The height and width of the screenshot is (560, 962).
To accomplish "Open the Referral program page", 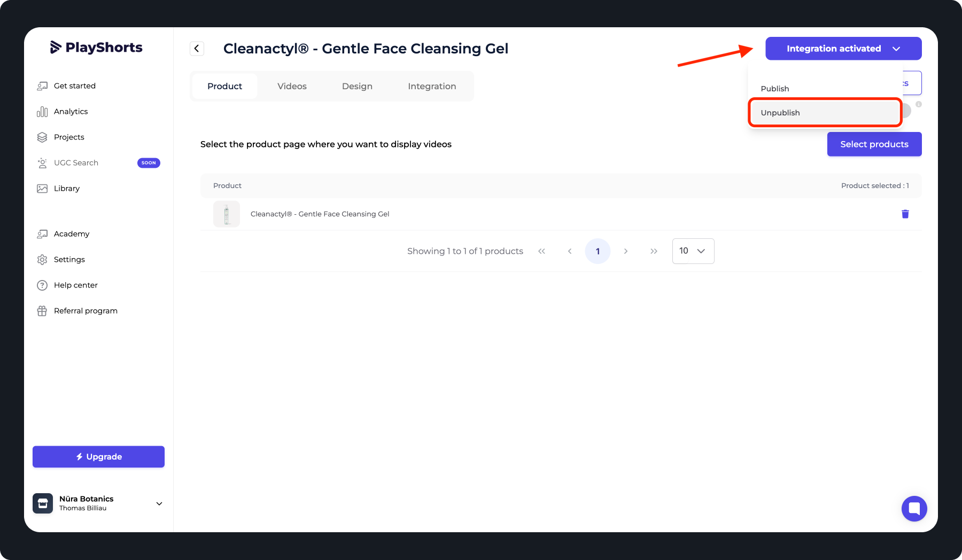I will pyautogui.click(x=77, y=311).
